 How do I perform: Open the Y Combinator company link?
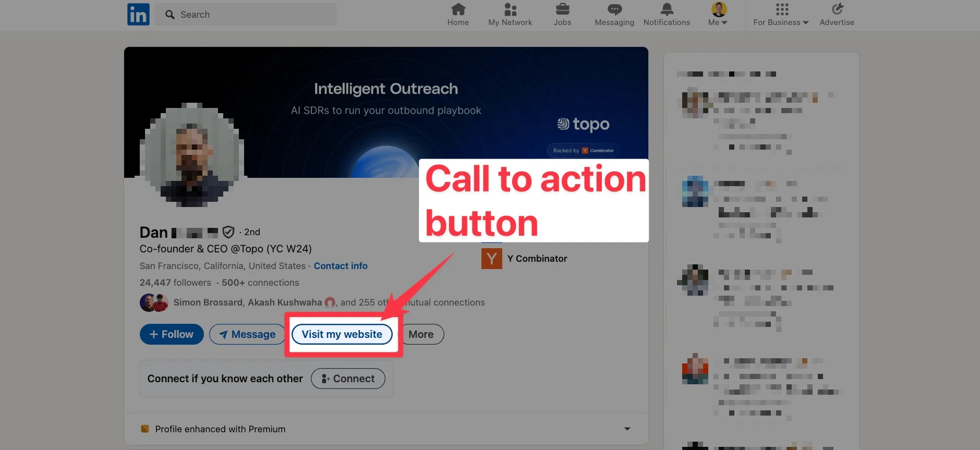(x=537, y=259)
